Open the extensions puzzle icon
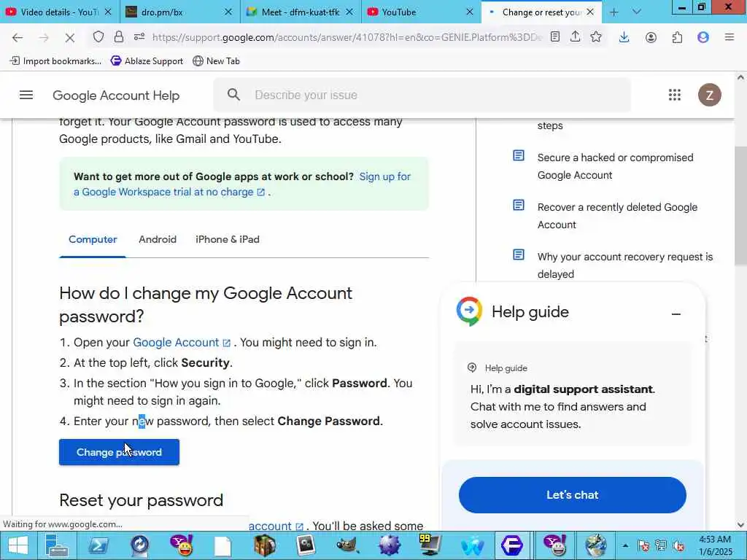The image size is (747, 560). tap(677, 37)
